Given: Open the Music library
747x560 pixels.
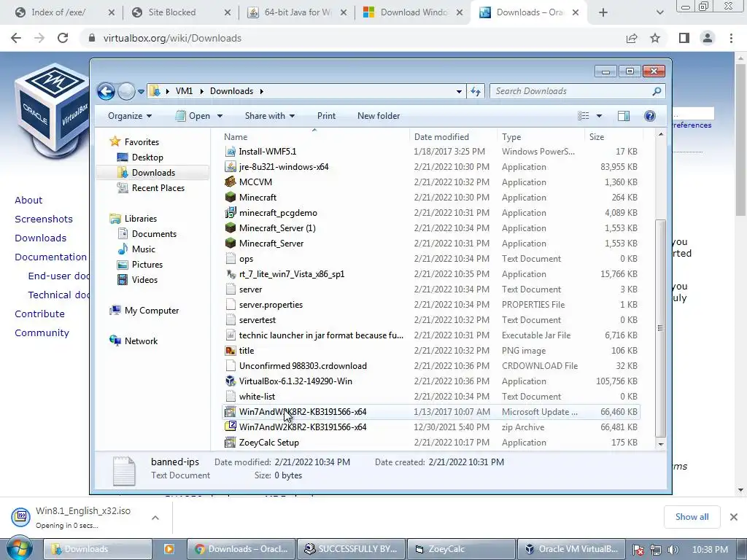Looking at the screenshot, I should tap(144, 249).
